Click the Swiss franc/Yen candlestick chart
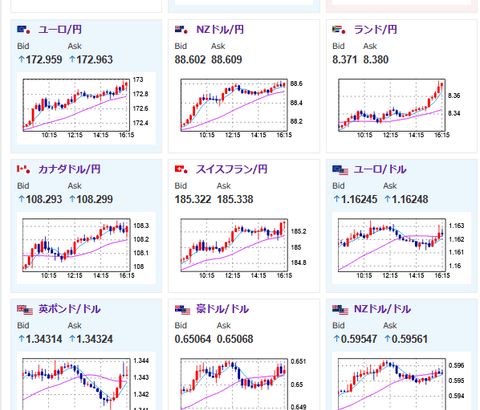 244,248
